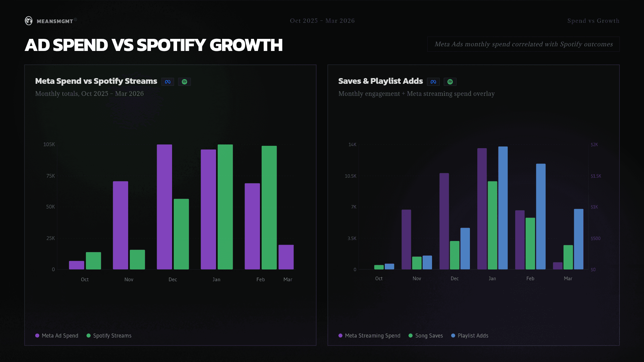Click the $2K axis label in the right chart
The height and width of the screenshot is (362, 644).
pyautogui.click(x=594, y=144)
